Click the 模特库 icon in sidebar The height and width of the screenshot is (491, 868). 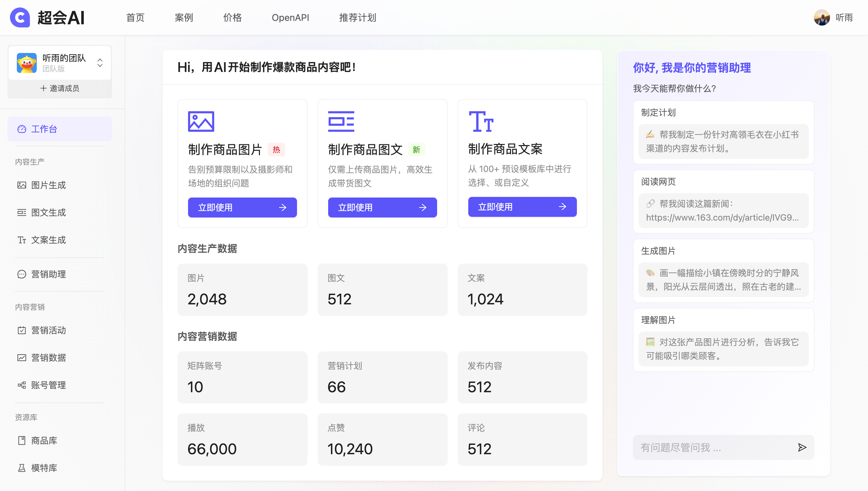tap(21, 468)
